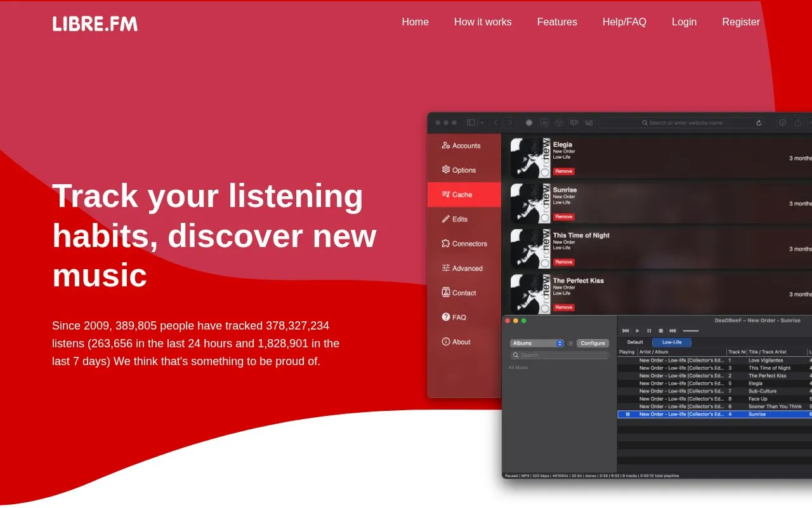Image resolution: width=812 pixels, height=508 pixels.
Task: Click the browser downloads icon
Action: pyautogui.click(x=782, y=123)
